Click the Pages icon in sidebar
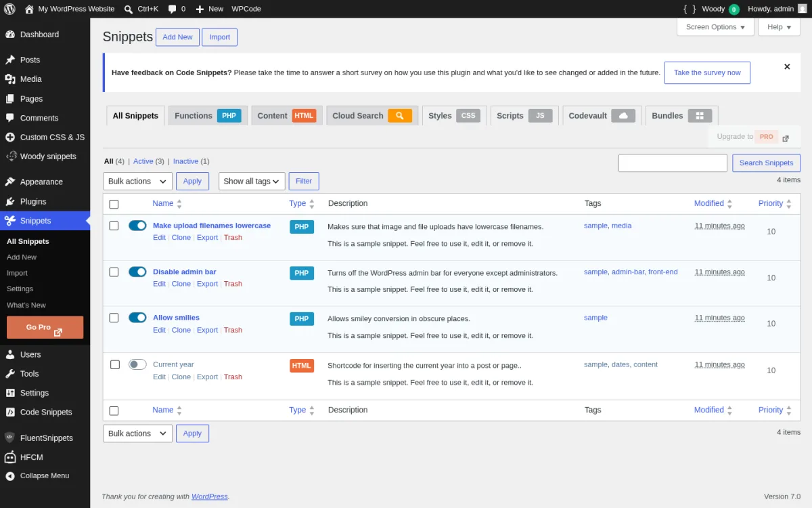Viewport: 812px width, 508px height. (10, 99)
